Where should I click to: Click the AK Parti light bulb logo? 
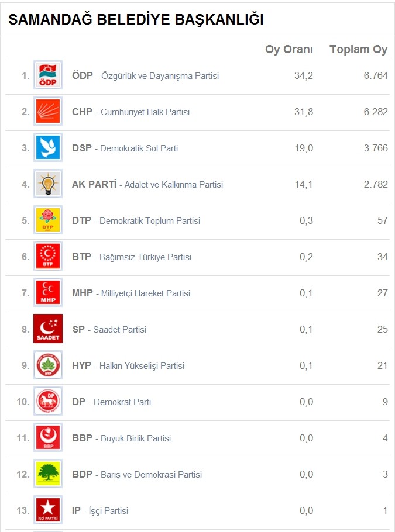pos(47,184)
